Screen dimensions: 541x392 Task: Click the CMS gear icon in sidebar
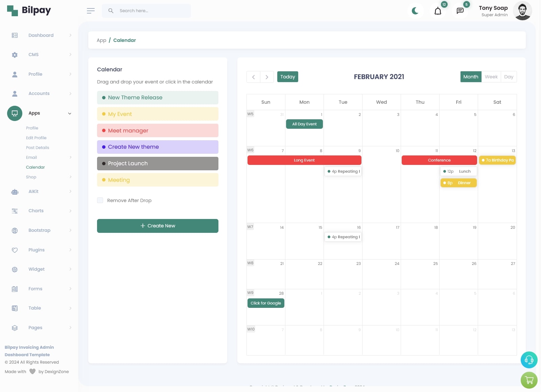tap(15, 55)
